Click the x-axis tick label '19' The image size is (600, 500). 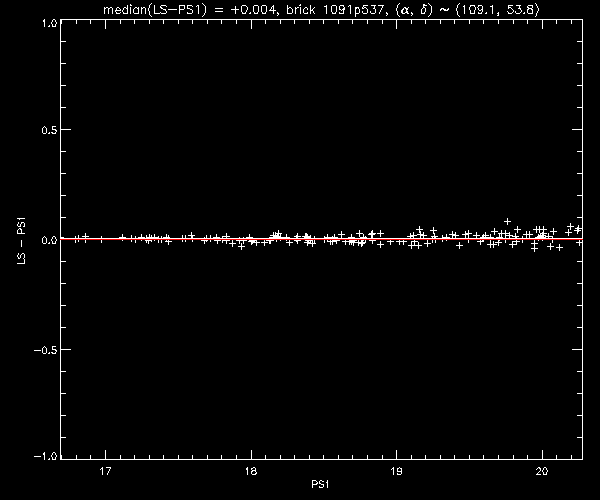click(x=396, y=471)
